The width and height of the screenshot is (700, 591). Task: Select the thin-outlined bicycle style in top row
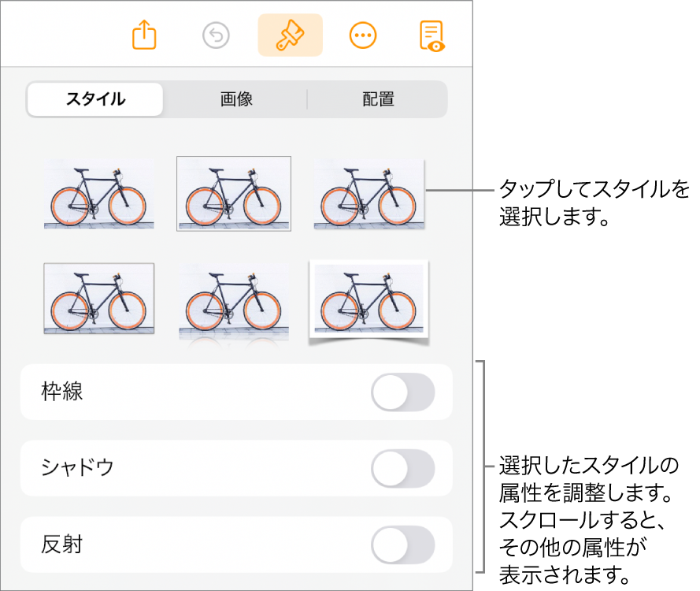[234, 194]
